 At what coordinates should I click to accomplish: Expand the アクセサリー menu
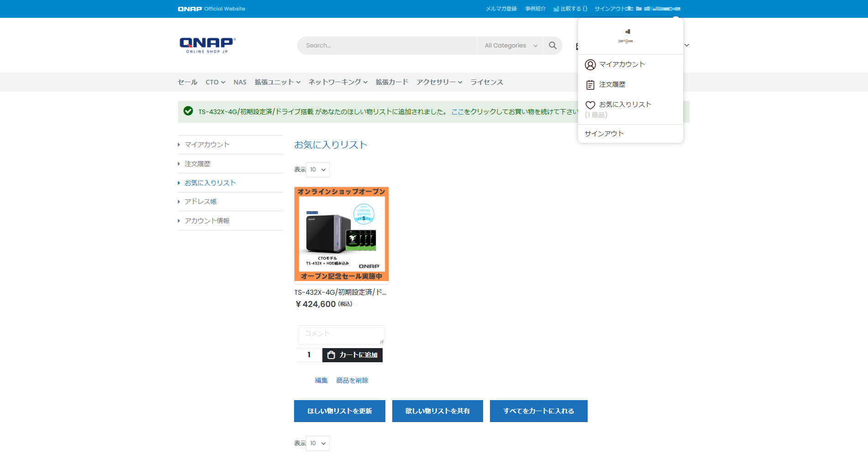pyautogui.click(x=439, y=82)
